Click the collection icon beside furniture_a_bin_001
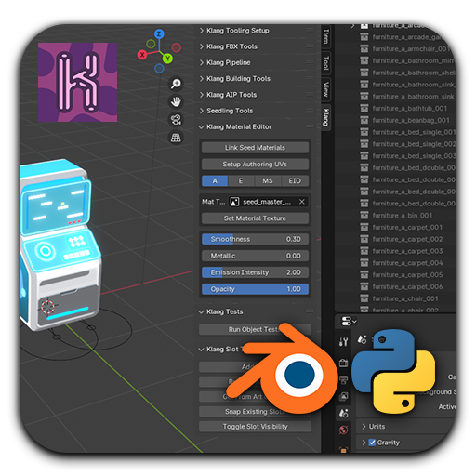 pyautogui.click(x=364, y=216)
